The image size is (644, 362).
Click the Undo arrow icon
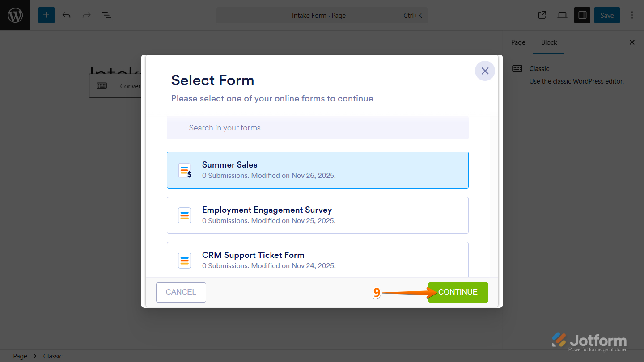point(66,15)
